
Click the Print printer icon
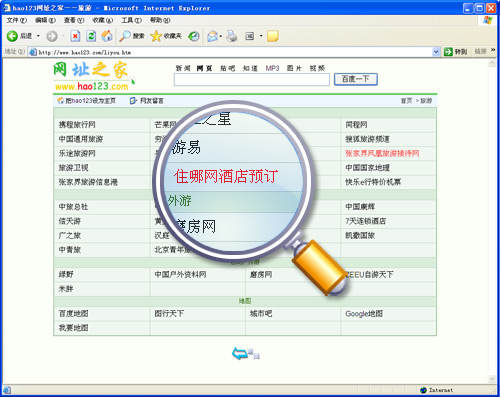[232, 36]
